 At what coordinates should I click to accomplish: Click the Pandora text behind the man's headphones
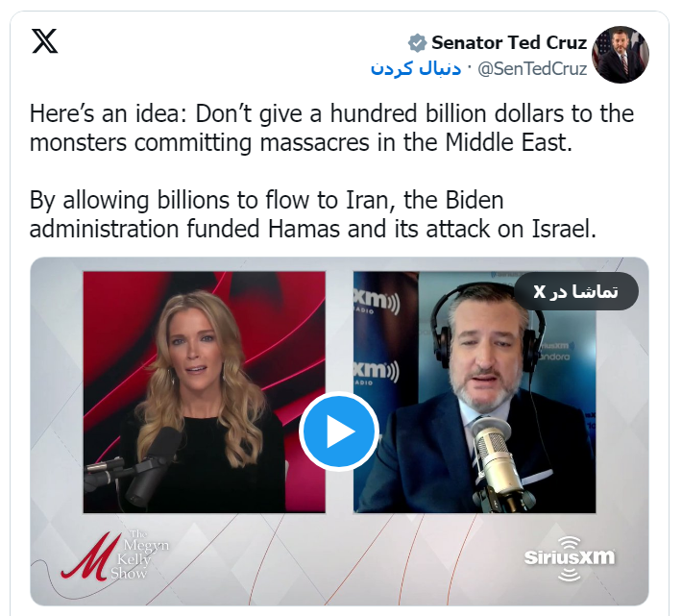tap(554, 357)
